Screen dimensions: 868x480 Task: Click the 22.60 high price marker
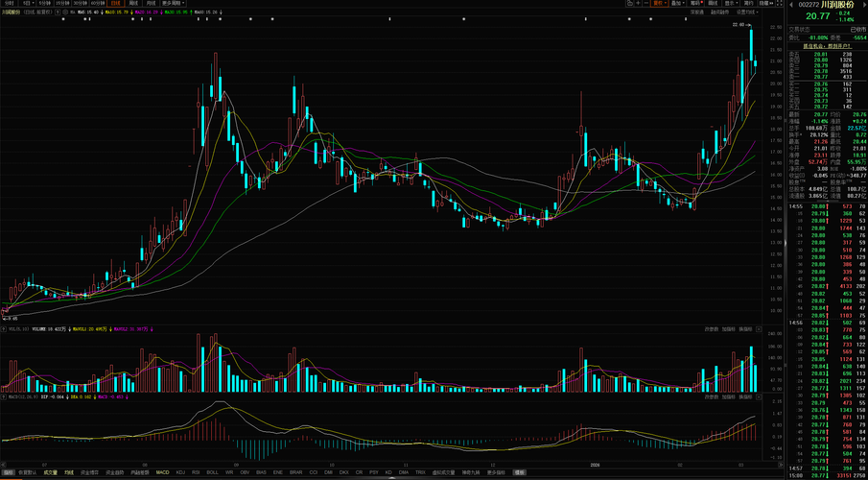[x=739, y=25]
